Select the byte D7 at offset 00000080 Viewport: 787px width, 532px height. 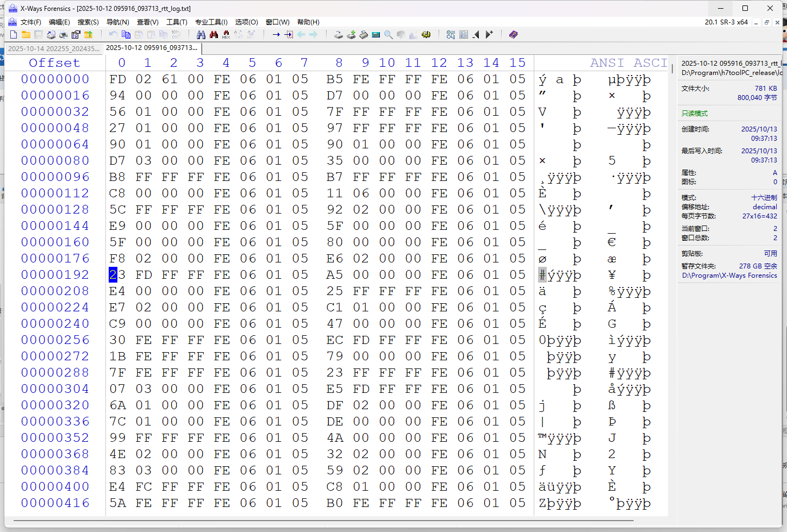[x=117, y=161]
